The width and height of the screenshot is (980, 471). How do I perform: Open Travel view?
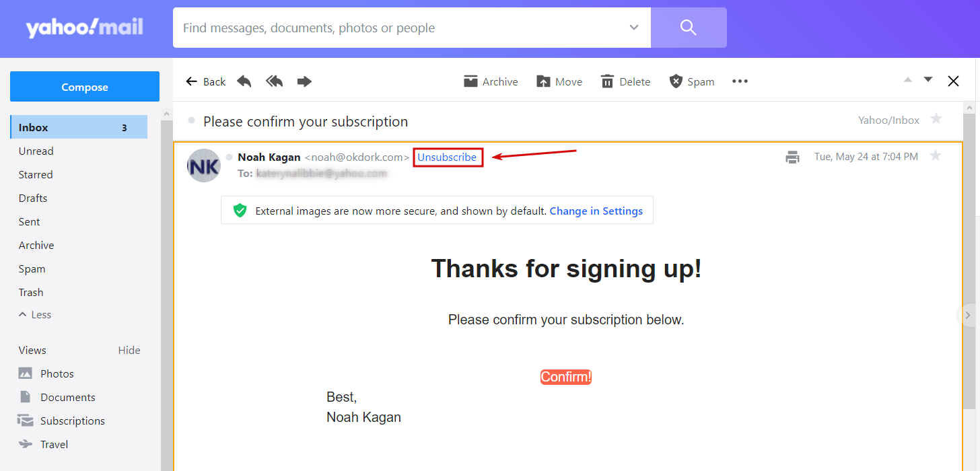click(44, 444)
